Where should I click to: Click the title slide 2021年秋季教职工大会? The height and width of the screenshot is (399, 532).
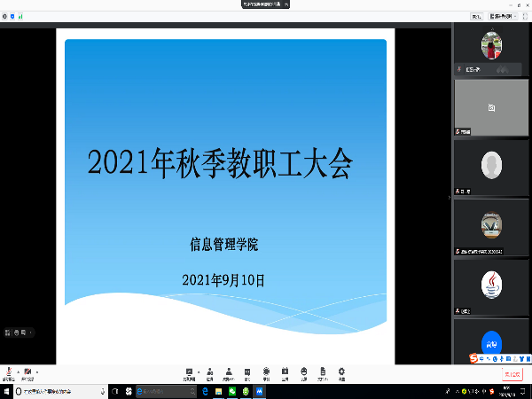point(221,163)
